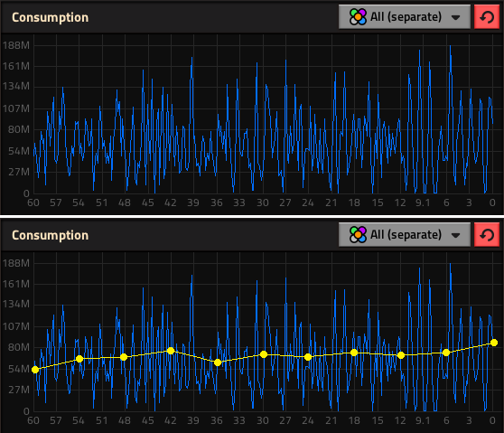Click the 161M axis label in the lower graph
This screenshot has height=433, width=504.
tap(16, 284)
